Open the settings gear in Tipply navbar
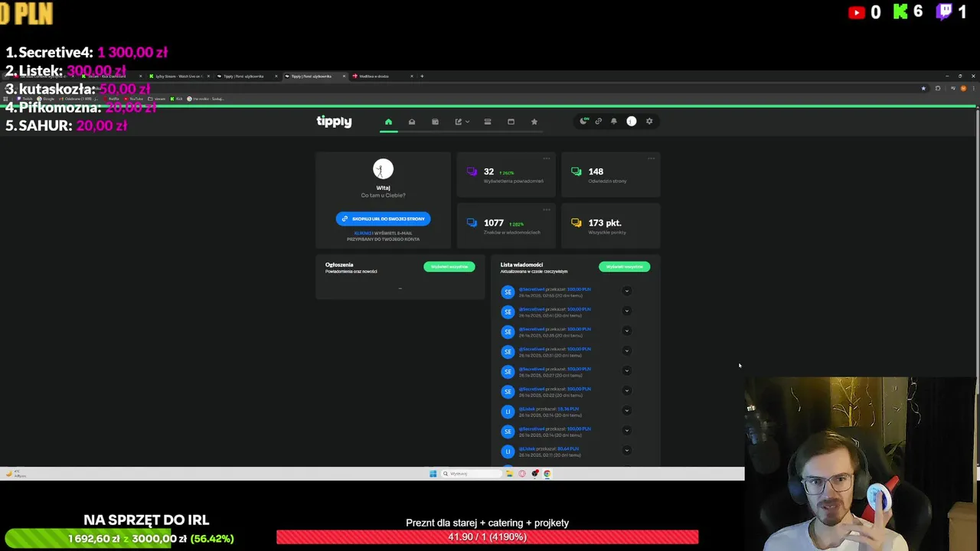980x551 pixels. pos(649,121)
